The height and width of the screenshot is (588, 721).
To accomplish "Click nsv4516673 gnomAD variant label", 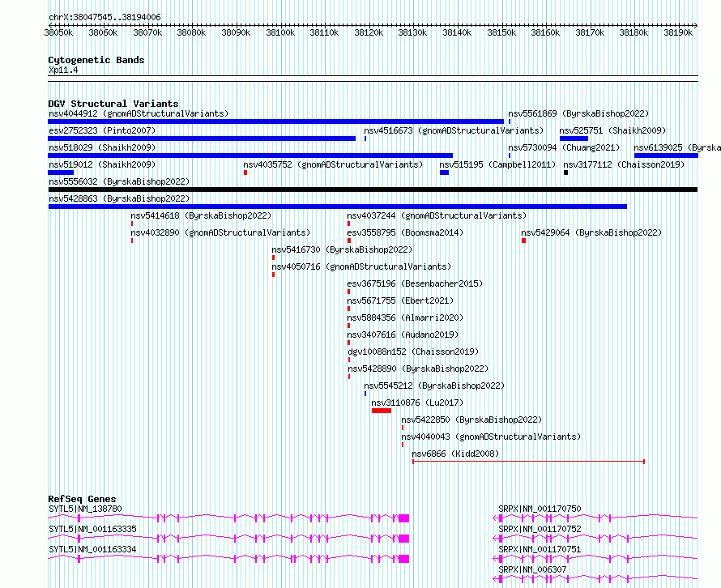I will pos(454,130).
